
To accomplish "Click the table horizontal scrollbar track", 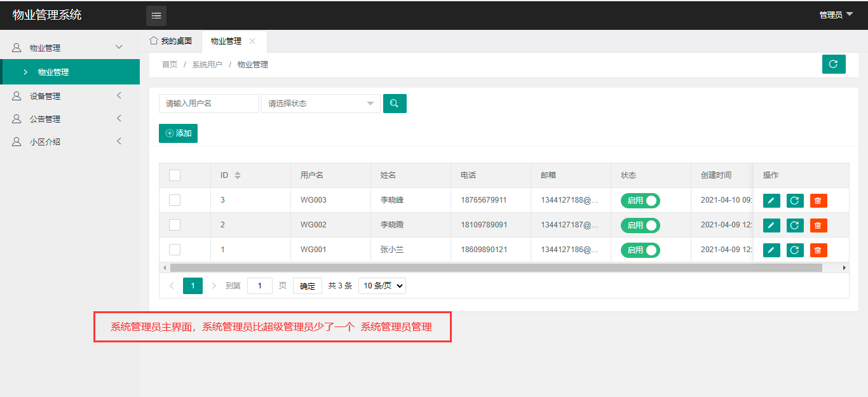I will [496, 268].
